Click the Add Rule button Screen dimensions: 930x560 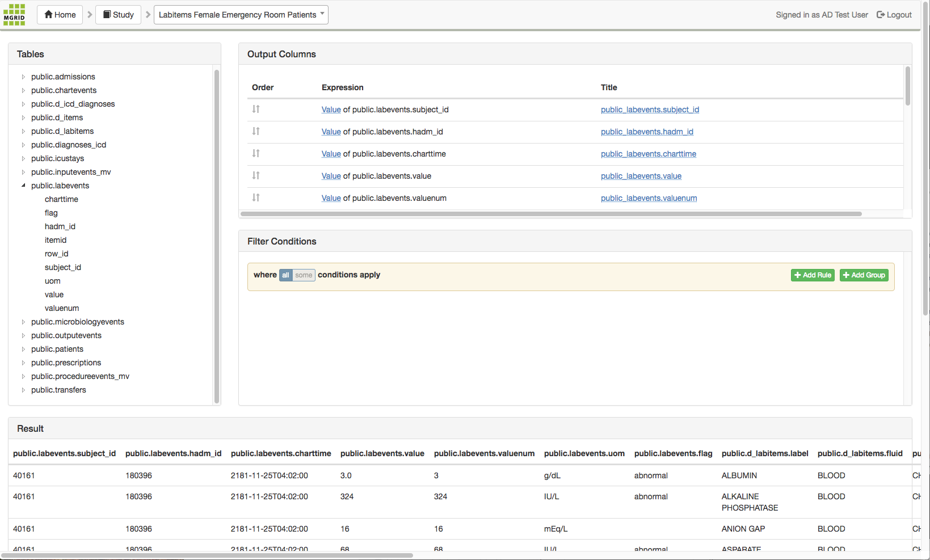click(813, 275)
